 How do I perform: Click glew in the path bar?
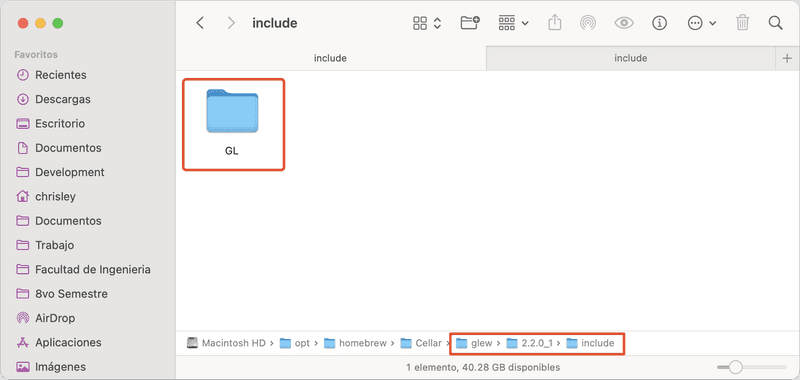(x=474, y=343)
